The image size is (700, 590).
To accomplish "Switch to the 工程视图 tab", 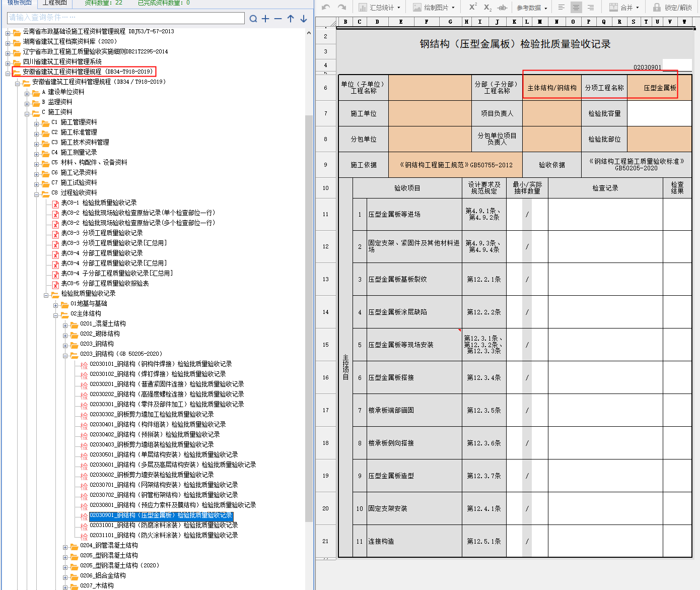I will (x=54, y=3).
